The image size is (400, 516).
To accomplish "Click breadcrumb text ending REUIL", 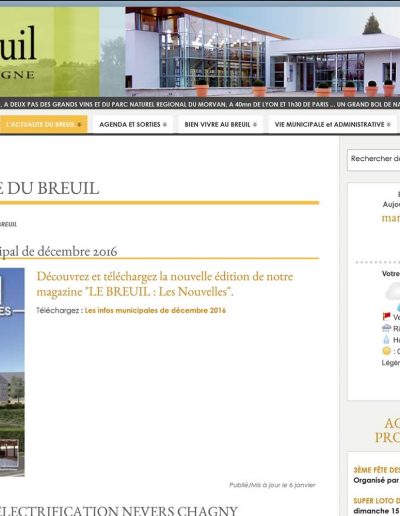I will click(x=8, y=224).
